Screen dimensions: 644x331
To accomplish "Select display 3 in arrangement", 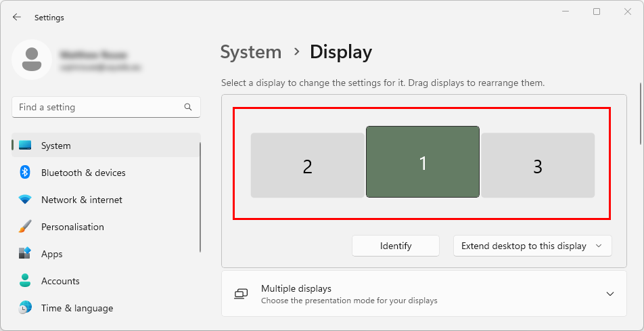I will tap(538, 165).
